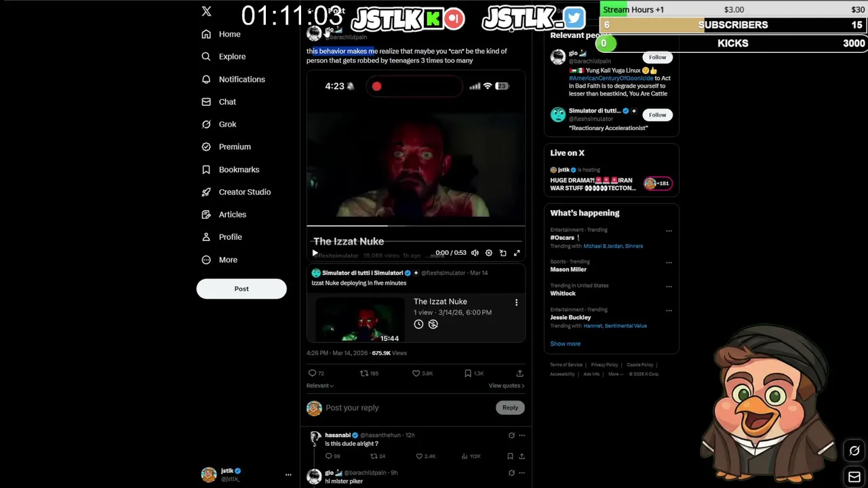This screenshot has width=868, height=488.
Task: Click the Reply button
Action: [510, 407]
